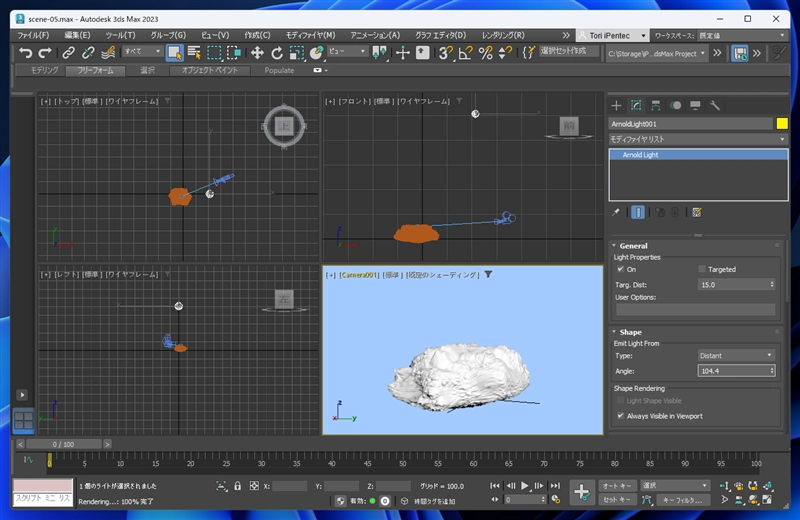Image resolution: width=800 pixels, height=520 pixels.
Task: Toggle the light's On checkbox
Action: 620,269
